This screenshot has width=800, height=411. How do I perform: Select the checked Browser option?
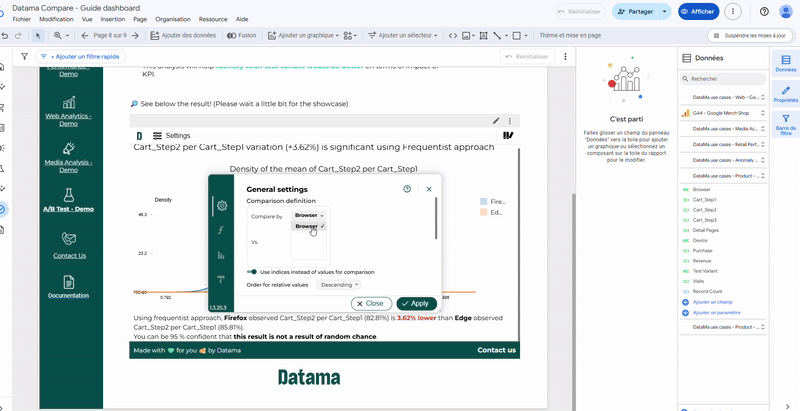coord(309,226)
